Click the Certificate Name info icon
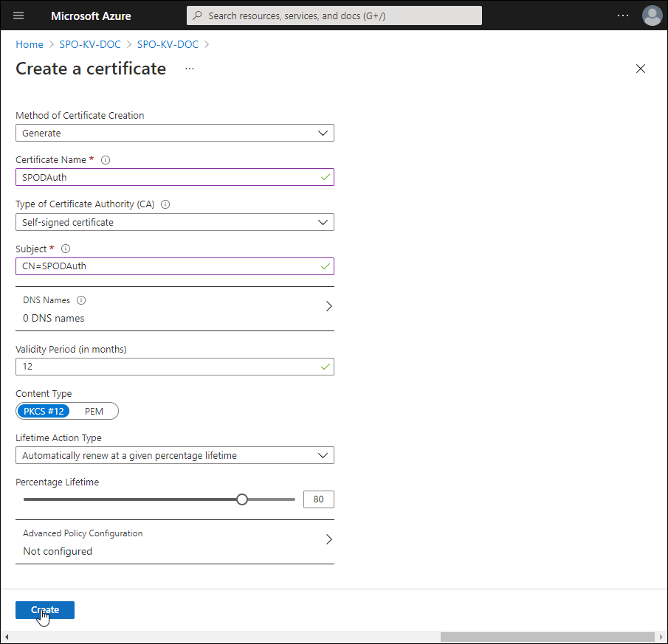668x644 pixels. (x=106, y=160)
